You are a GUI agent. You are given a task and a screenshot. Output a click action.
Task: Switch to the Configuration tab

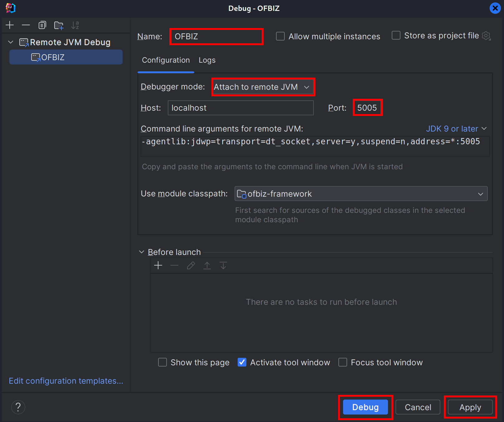166,60
